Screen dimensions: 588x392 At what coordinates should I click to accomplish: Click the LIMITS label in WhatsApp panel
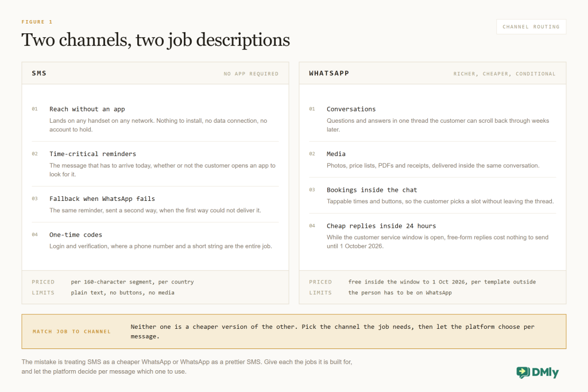tap(320, 293)
